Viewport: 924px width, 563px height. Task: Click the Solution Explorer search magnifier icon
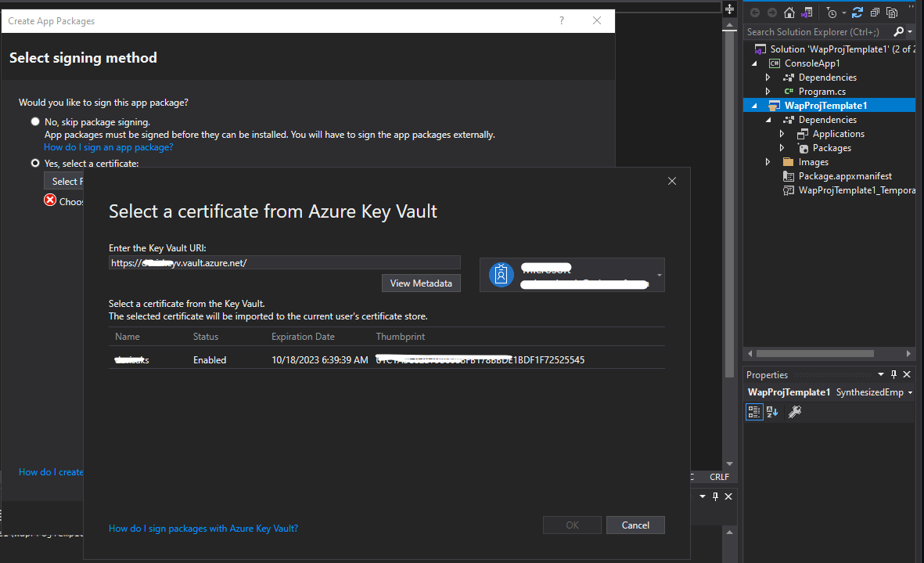click(x=899, y=31)
